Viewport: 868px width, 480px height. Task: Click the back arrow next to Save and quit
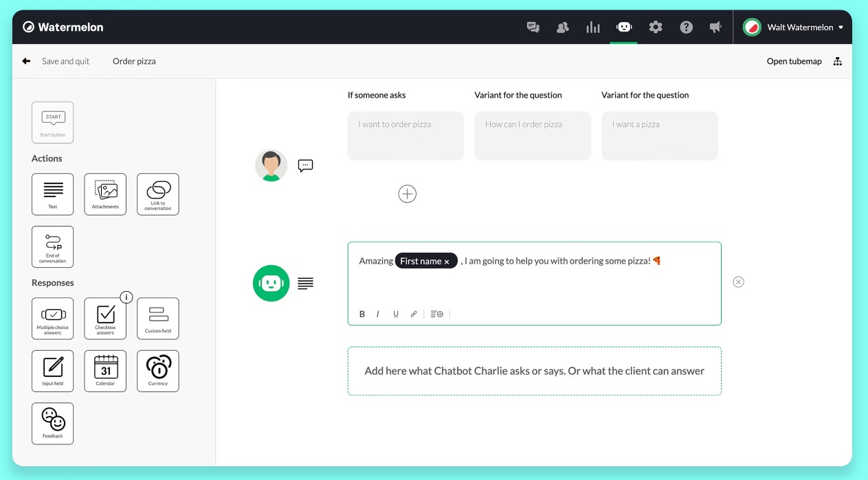pos(26,61)
